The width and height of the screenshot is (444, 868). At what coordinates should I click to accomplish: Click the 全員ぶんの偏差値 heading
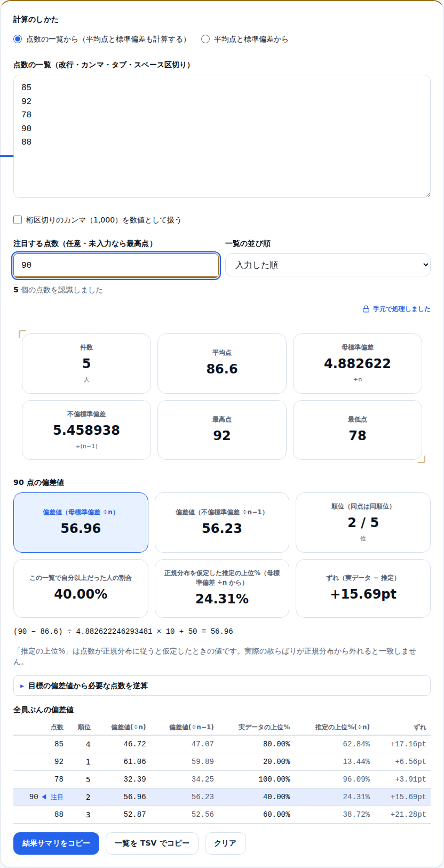click(44, 710)
